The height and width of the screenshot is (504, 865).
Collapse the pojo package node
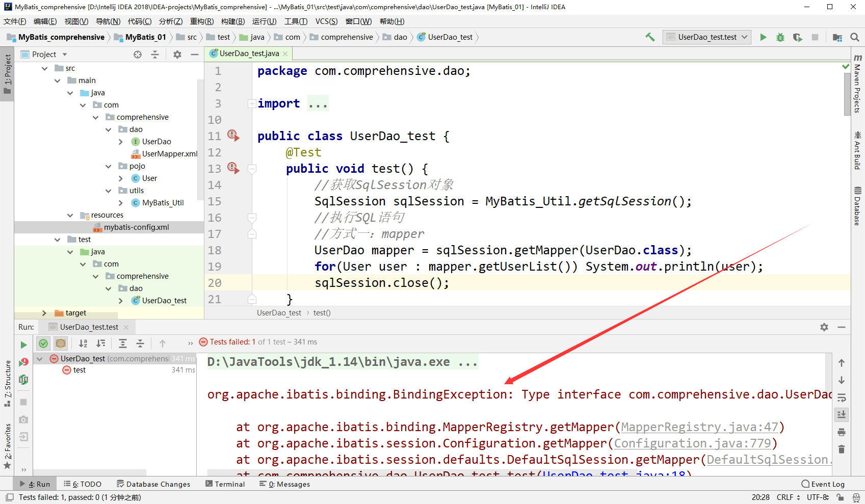tap(108, 166)
